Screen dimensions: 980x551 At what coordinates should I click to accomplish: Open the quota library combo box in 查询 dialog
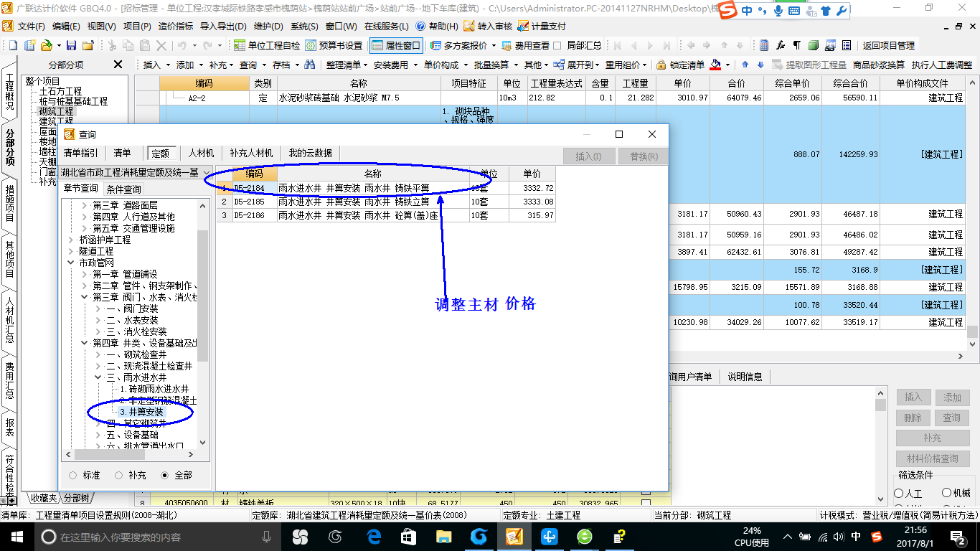pyautogui.click(x=136, y=173)
